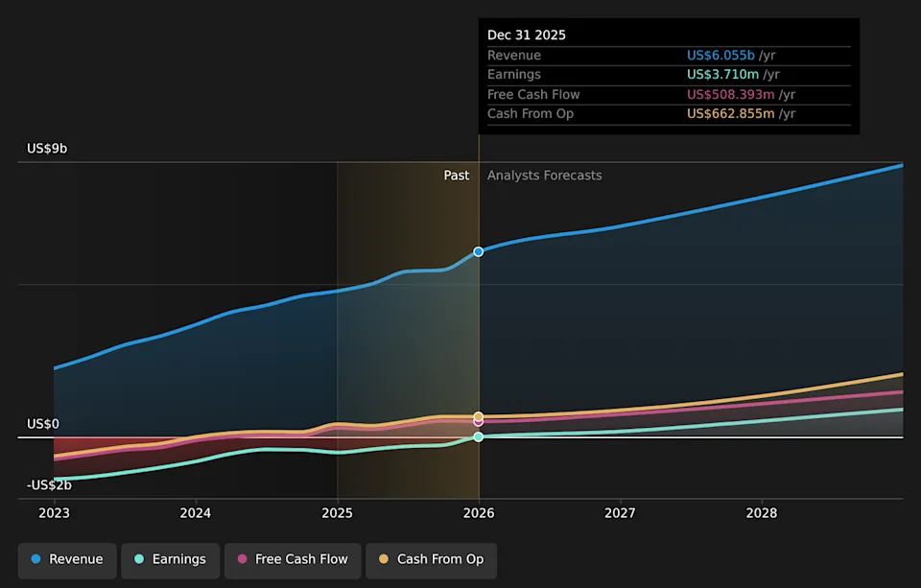
Task: Click the blue Revenue data point marker
Action: pos(479,251)
